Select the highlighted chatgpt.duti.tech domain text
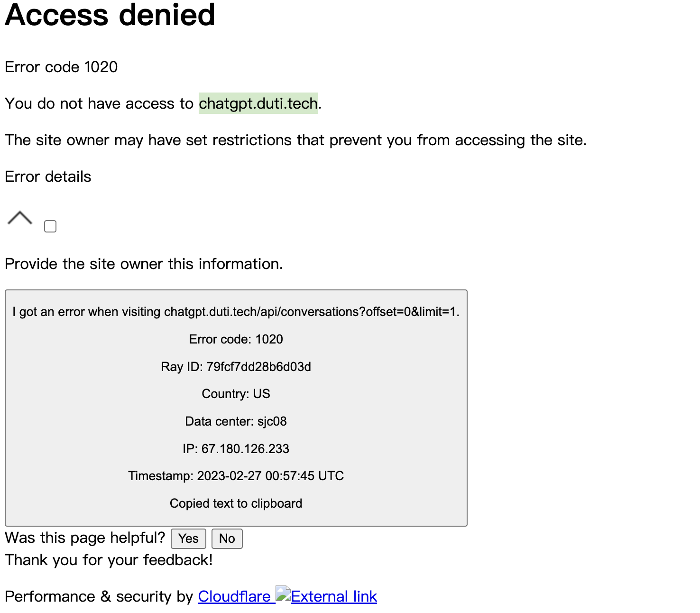The width and height of the screenshot is (700, 613). [x=258, y=103]
